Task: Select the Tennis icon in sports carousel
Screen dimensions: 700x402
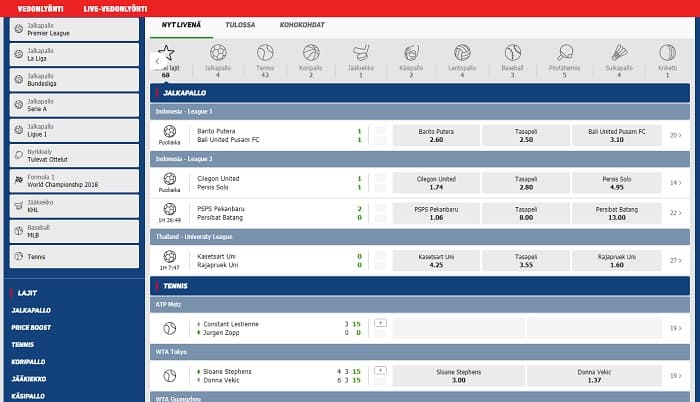Action: tap(265, 53)
